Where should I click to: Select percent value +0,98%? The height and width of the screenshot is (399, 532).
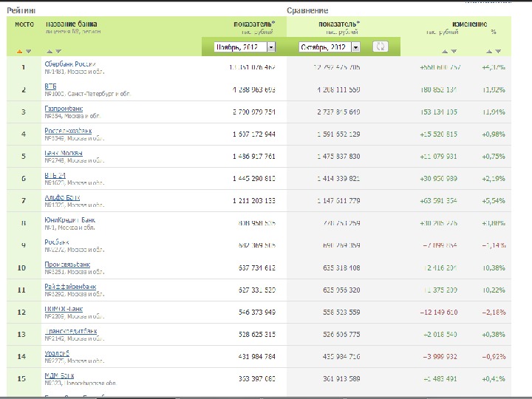(494, 134)
